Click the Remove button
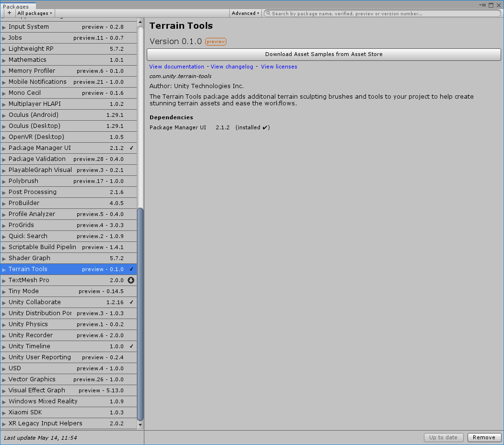This screenshot has height=445, width=504. pos(484,437)
